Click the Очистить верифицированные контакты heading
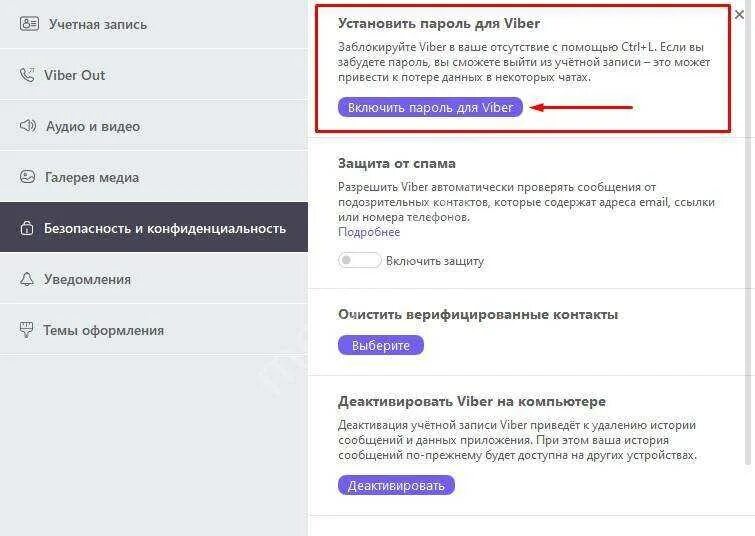The width and height of the screenshot is (755, 536). (x=478, y=314)
